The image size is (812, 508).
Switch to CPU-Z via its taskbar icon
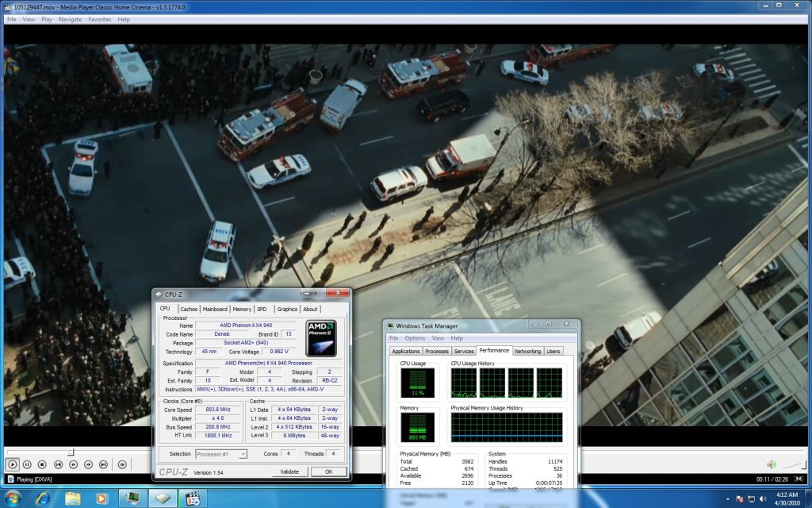[x=163, y=498]
